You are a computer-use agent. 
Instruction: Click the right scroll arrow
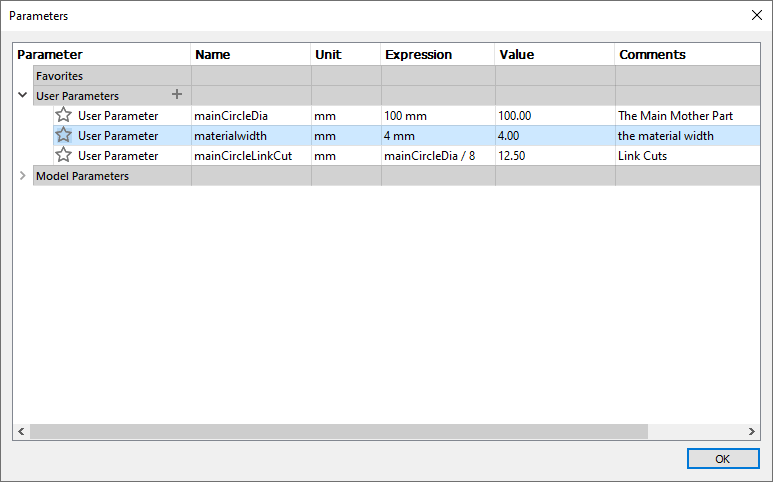(751, 432)
